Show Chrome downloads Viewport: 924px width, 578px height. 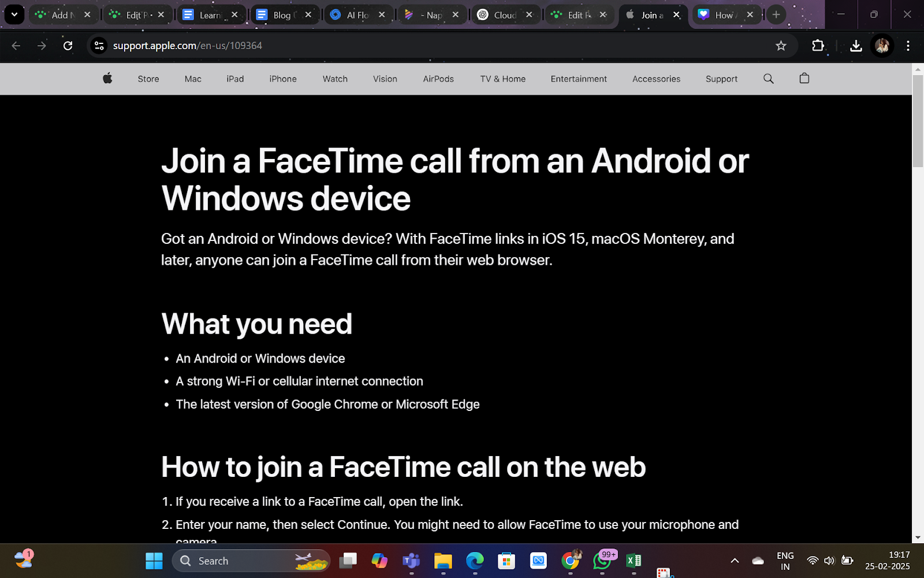[x=856, y=46]
